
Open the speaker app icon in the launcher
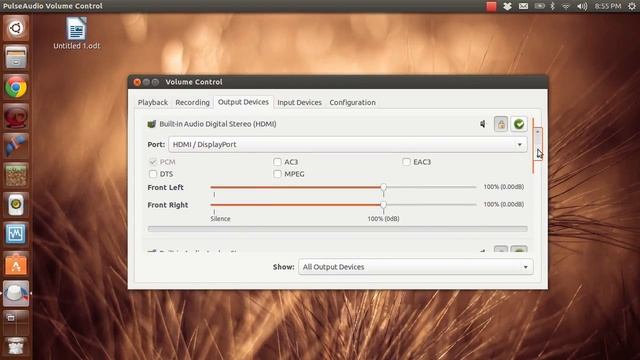coord(16,204)
